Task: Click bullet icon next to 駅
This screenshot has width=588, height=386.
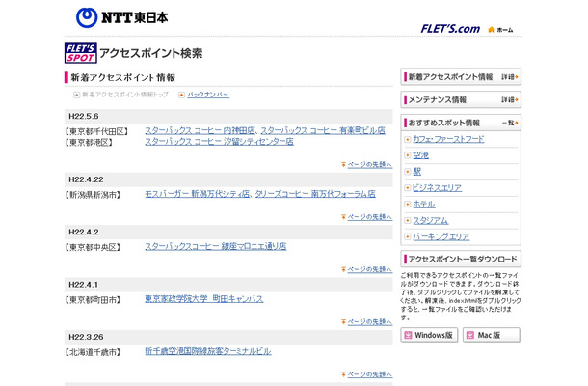Action: coord(407,172)
